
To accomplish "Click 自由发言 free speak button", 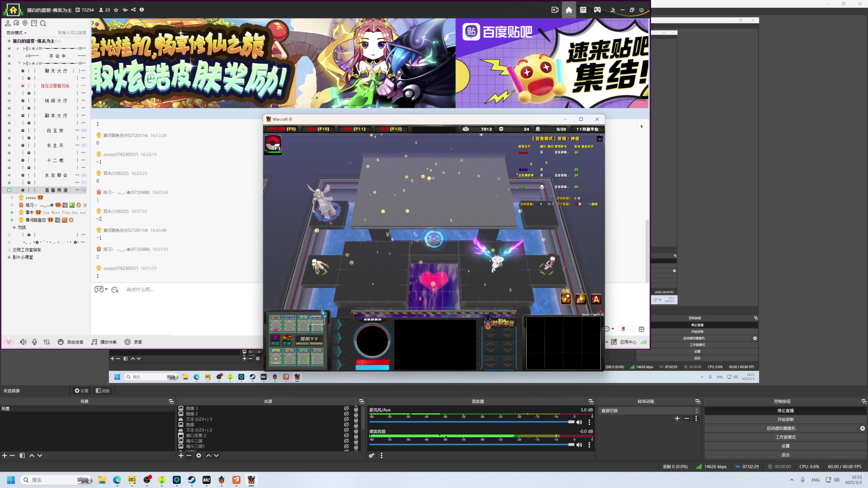I will (71, 342).
